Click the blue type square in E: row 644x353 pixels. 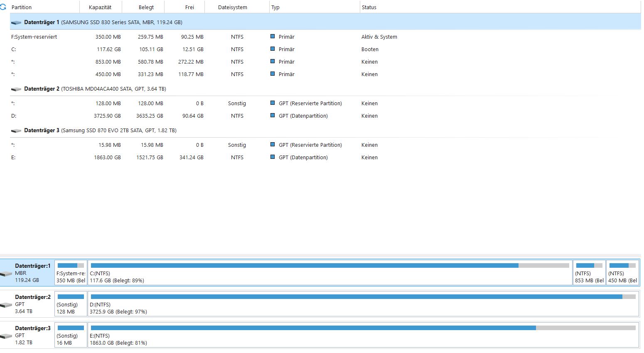[x=273, y=157]
